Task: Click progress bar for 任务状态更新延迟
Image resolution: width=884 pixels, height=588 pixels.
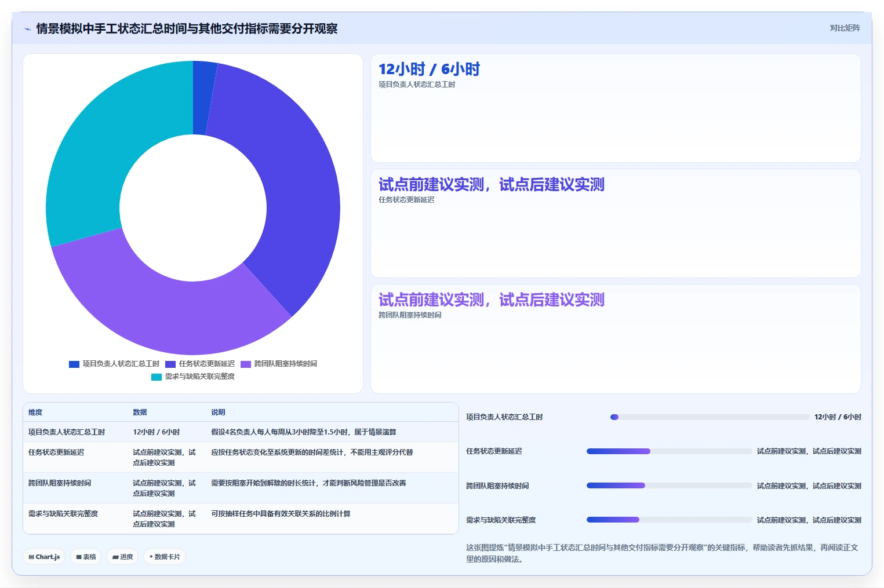Action: point(669,451)
